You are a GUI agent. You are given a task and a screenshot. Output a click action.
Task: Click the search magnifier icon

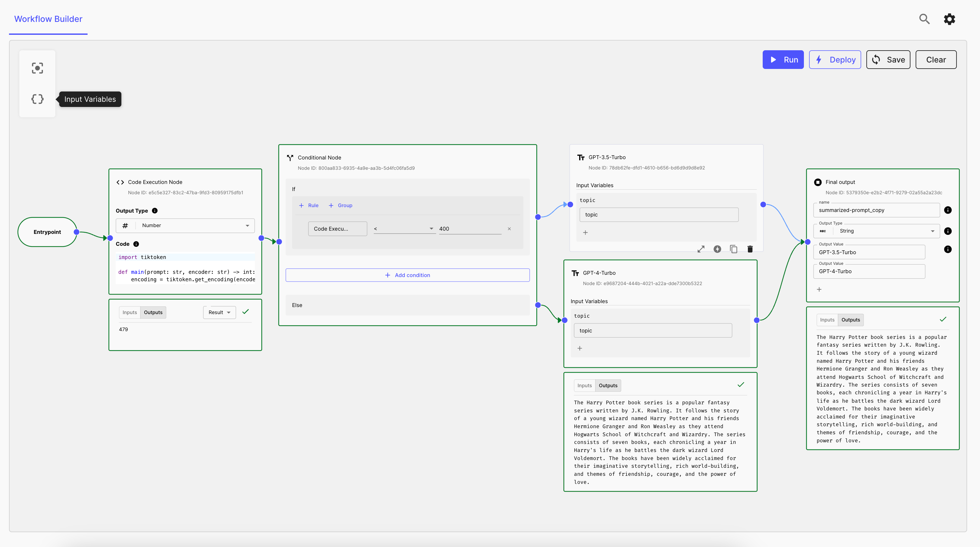[924, 19]
